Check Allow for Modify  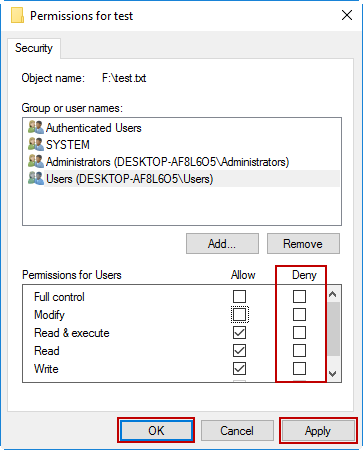(x=239, y=314)
